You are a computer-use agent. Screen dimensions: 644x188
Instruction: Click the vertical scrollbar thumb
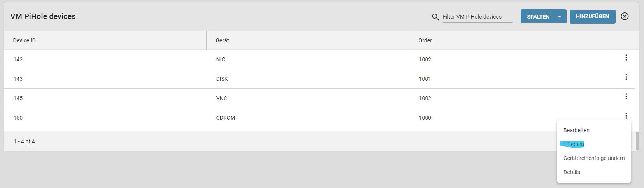pyautogui.click(x=637, y=141)
